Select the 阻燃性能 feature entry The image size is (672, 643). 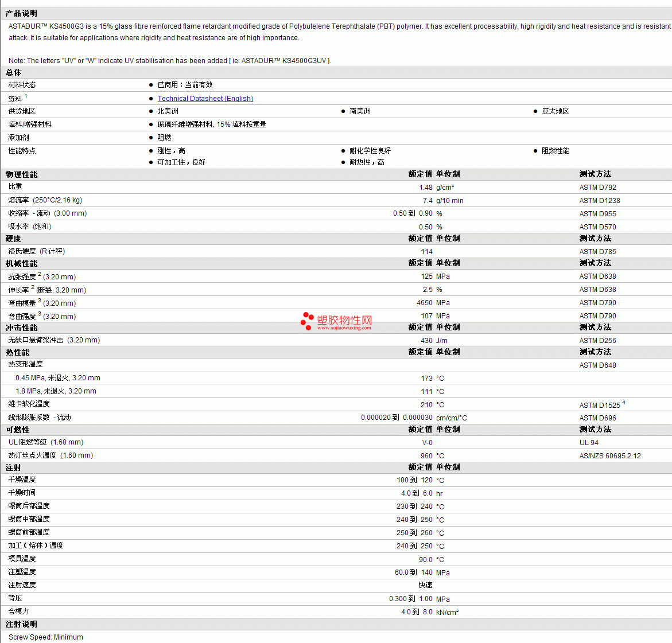tap(556, 151)
